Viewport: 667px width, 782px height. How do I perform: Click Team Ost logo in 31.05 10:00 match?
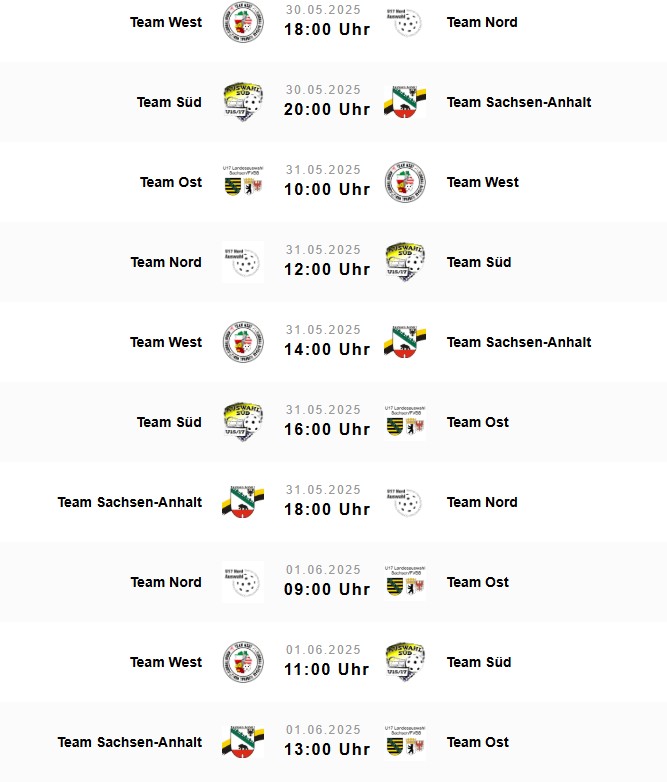(x=243, y=182)
